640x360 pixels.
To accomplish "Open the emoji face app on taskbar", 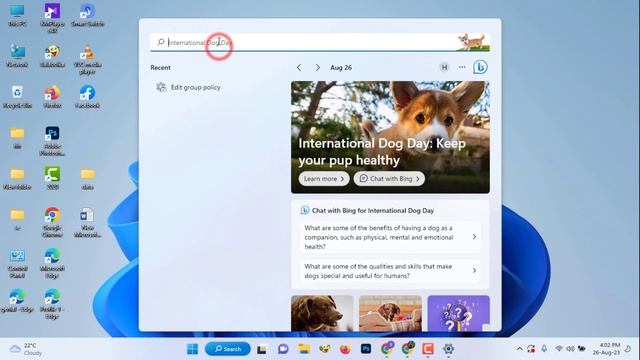I will (x=325, y=349).
